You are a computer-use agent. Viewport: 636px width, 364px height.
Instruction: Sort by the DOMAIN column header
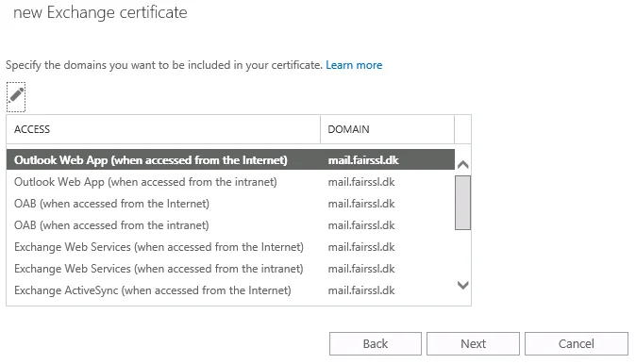[x=388, y=129]
